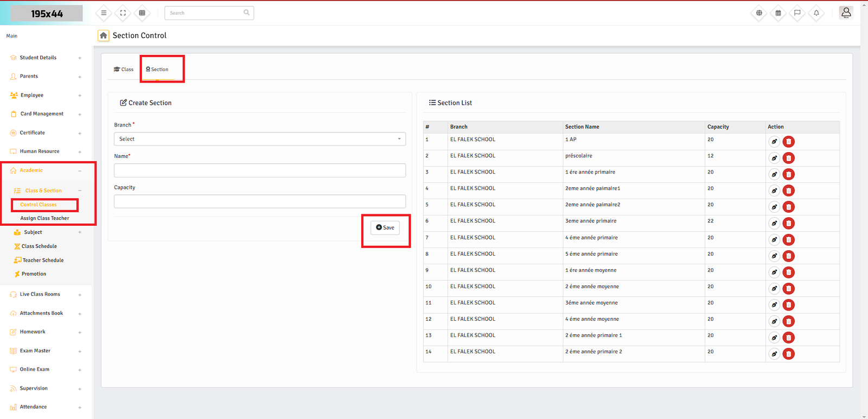The image size is (868, 419).
Task: Edit the préscolaire section row
Action: (774, 158)
